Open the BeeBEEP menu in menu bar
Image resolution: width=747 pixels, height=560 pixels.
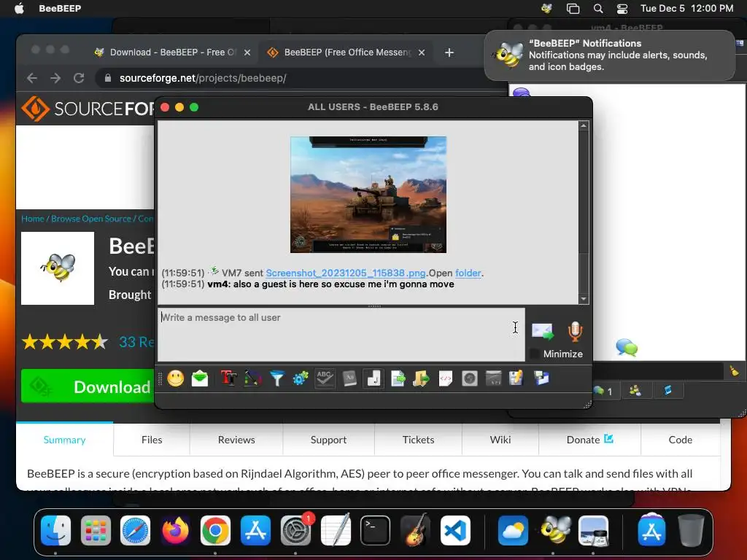pos(60,9)
